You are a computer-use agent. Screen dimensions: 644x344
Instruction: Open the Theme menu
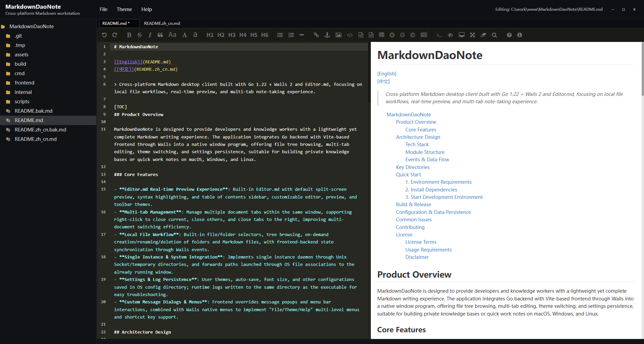click(x=124, y=9)
